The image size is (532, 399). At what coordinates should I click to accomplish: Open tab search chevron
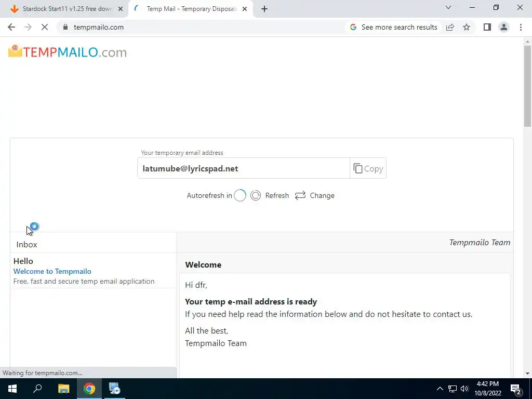pyautogui.click(x=448, y=7)
